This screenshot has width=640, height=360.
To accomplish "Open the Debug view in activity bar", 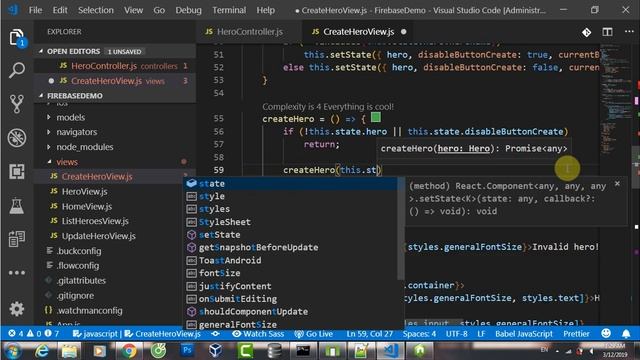I will (16, 138).
